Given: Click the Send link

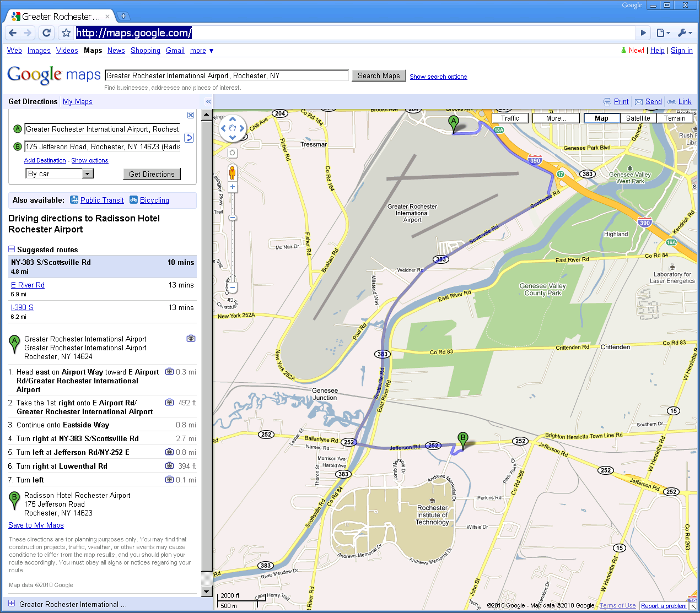Looking at the screenshot, I should coord(654,102).
